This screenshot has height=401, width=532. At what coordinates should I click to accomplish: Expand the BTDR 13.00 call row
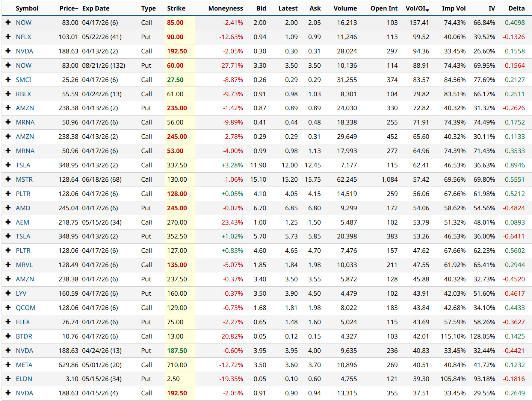tap(8, 336)
